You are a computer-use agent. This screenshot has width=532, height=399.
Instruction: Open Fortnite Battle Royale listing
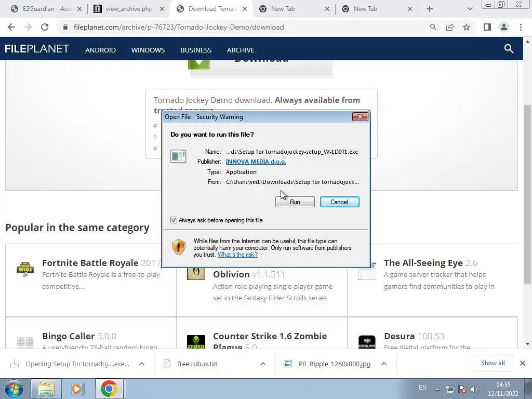coord(90,263)
